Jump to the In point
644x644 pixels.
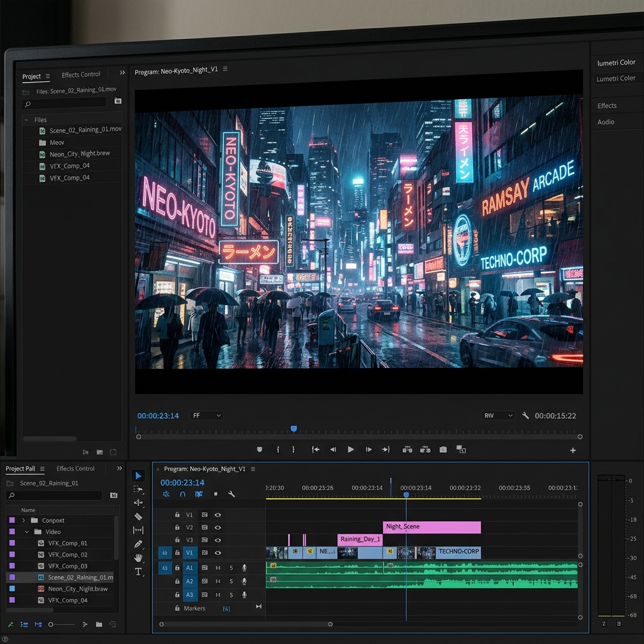(316, 450)
